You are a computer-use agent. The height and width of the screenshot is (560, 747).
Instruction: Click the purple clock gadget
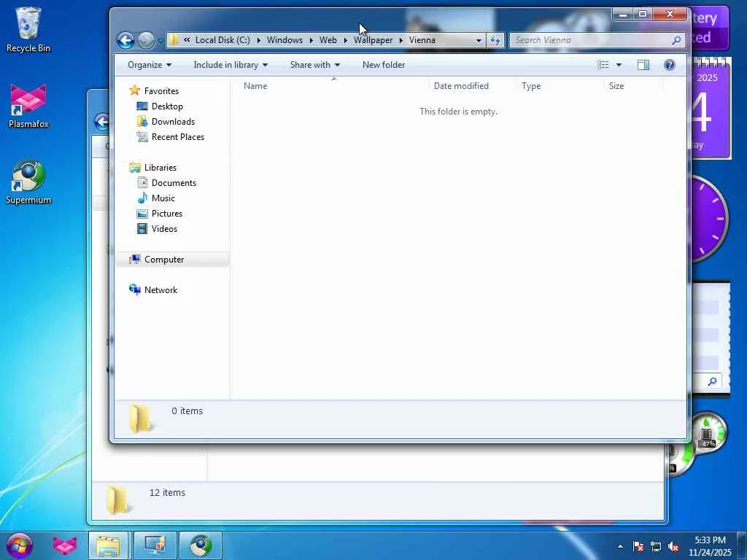709,218
